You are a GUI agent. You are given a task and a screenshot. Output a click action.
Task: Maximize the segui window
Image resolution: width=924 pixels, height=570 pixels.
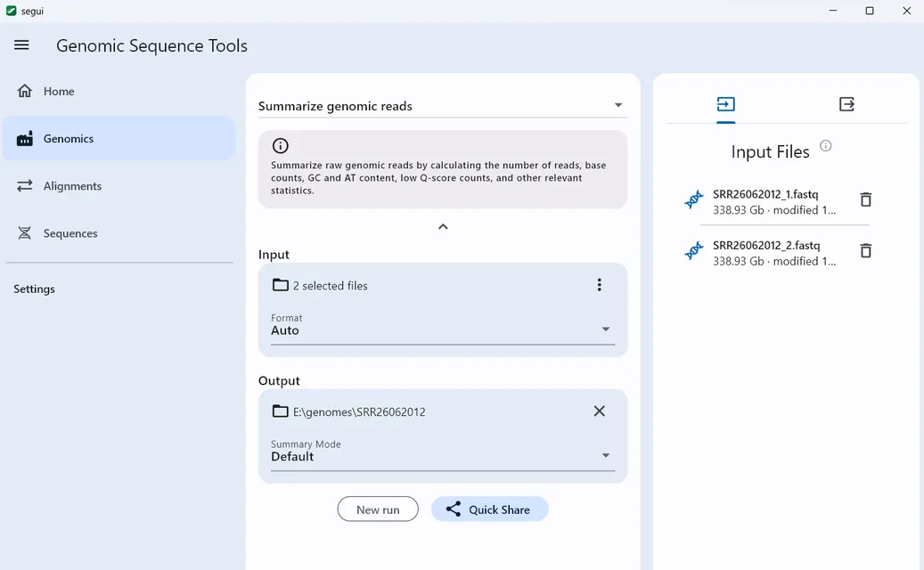tap(869, 11)
